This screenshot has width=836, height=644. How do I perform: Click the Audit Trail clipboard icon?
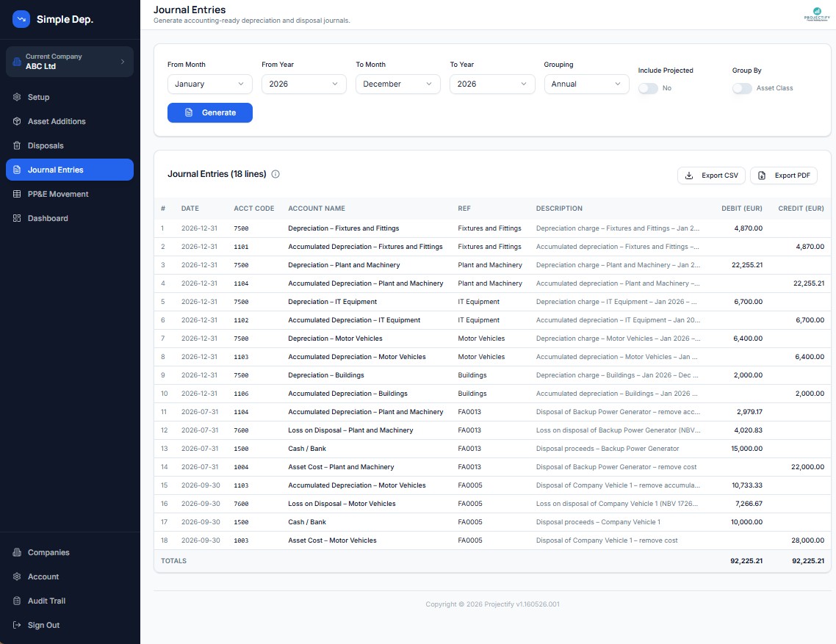click(17, 601)
